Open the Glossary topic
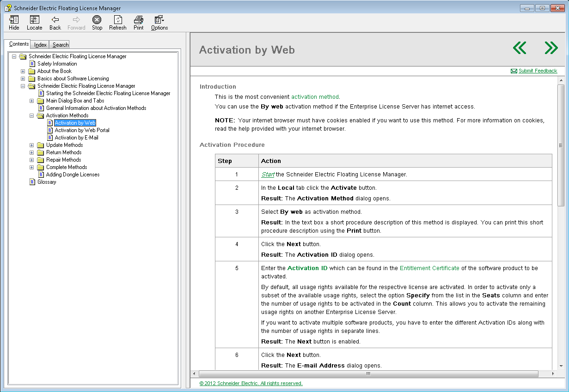Image resolution: width=569 pixels, height=392 pixels. (47, 182)
